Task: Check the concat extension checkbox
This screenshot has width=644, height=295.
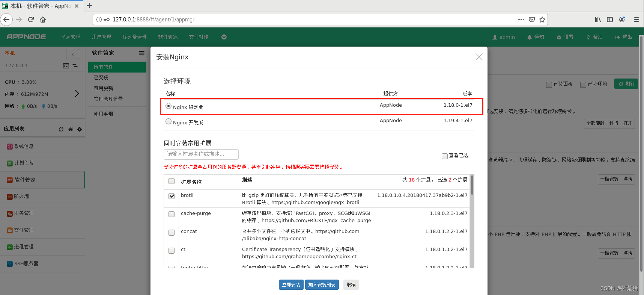Action: click(x=172, y=232)
